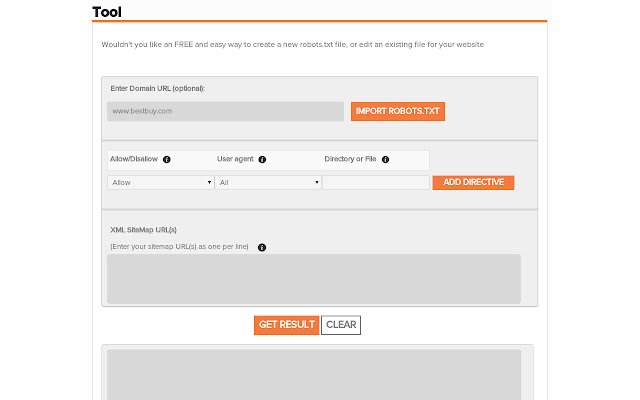Open the User agent 'All' dropdown

coord(268,182)
